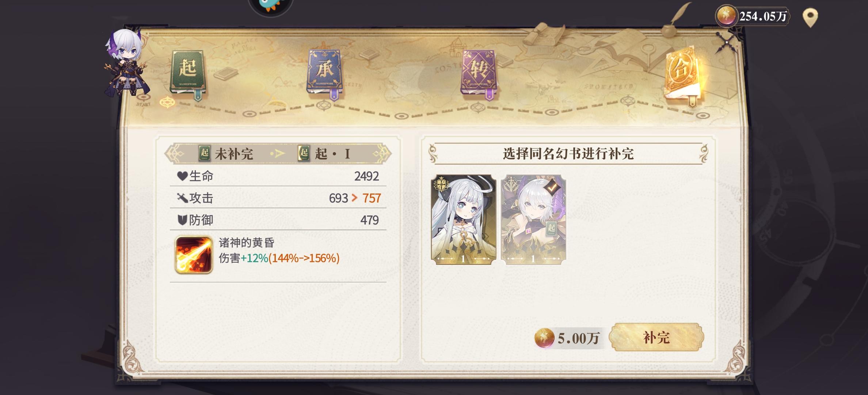Tap the 攻击 stat row

point(278,198)
